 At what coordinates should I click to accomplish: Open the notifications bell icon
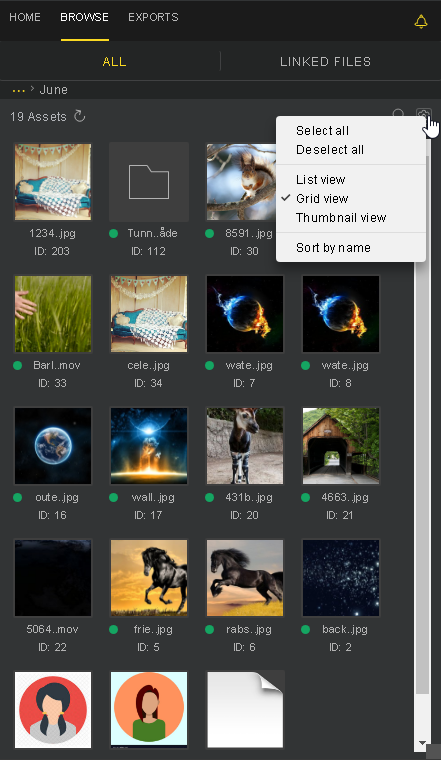(x=421, y=21)
